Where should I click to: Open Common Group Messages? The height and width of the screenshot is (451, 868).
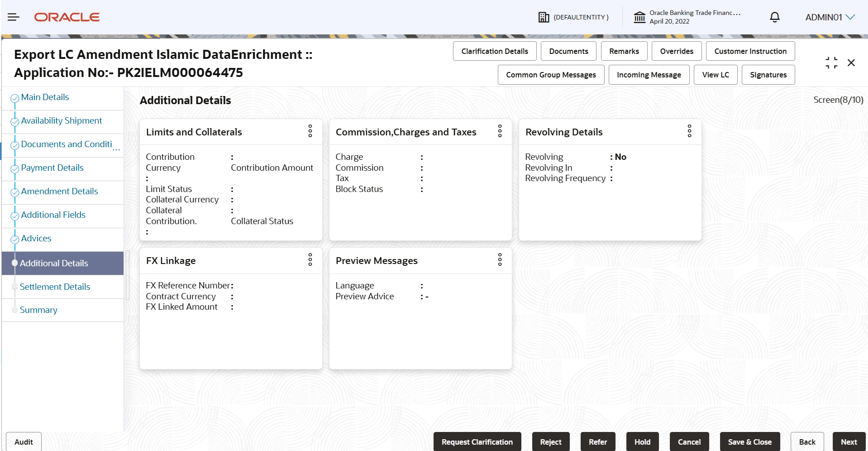pos(551,75)
